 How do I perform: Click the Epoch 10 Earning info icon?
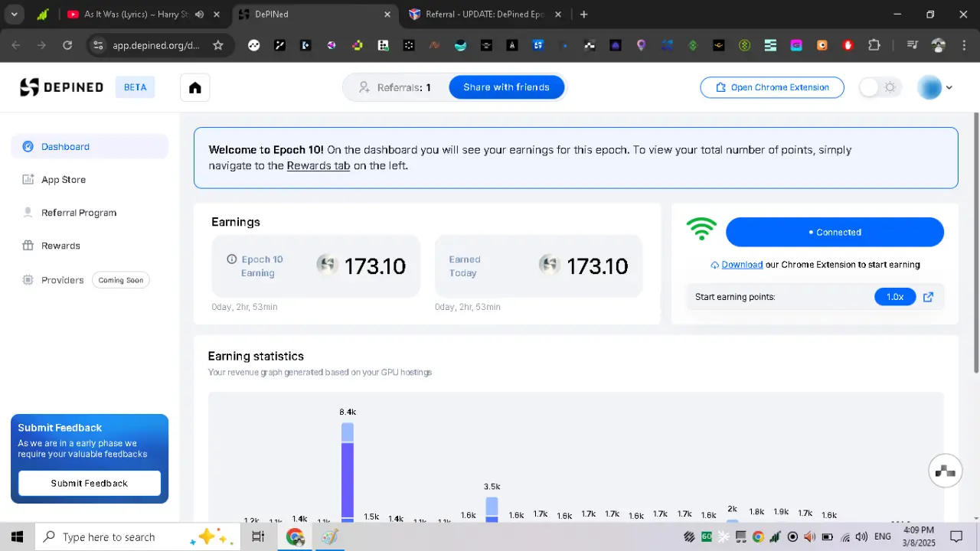tap(231, 259)
